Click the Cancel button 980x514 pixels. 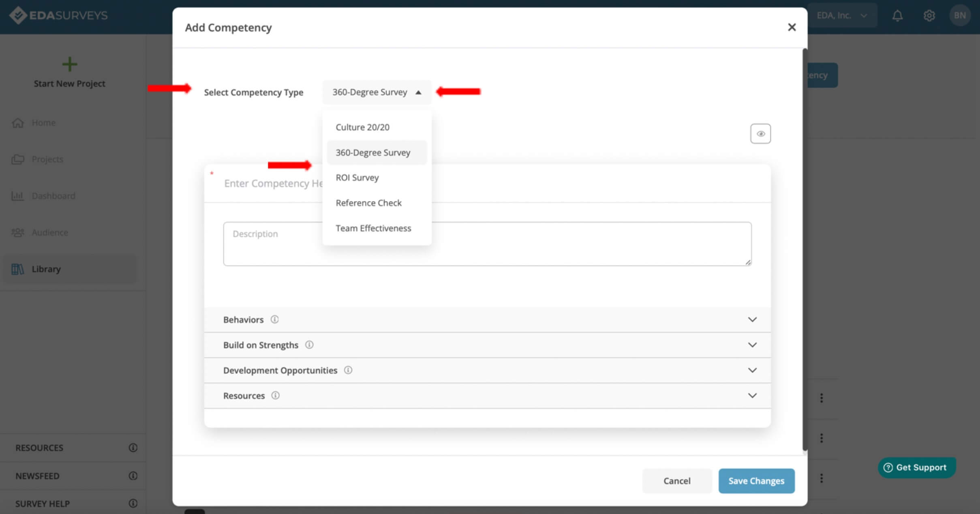[677, 481]
